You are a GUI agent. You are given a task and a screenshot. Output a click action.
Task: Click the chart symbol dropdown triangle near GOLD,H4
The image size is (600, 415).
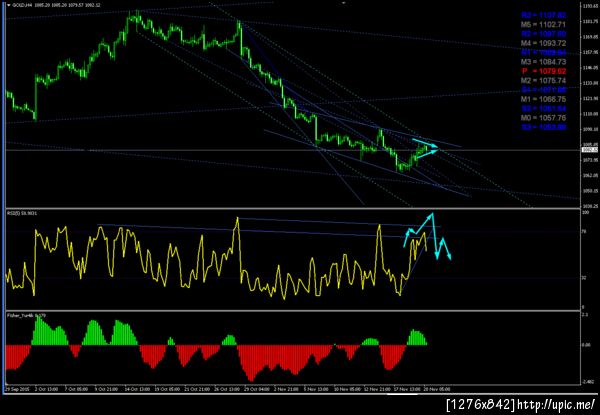click(9, 5)
